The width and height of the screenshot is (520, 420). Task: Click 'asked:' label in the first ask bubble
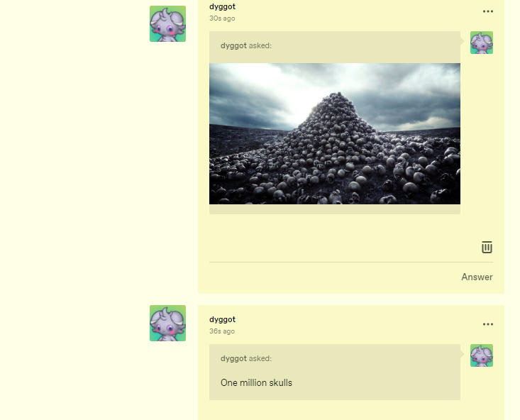pos(260,45)
